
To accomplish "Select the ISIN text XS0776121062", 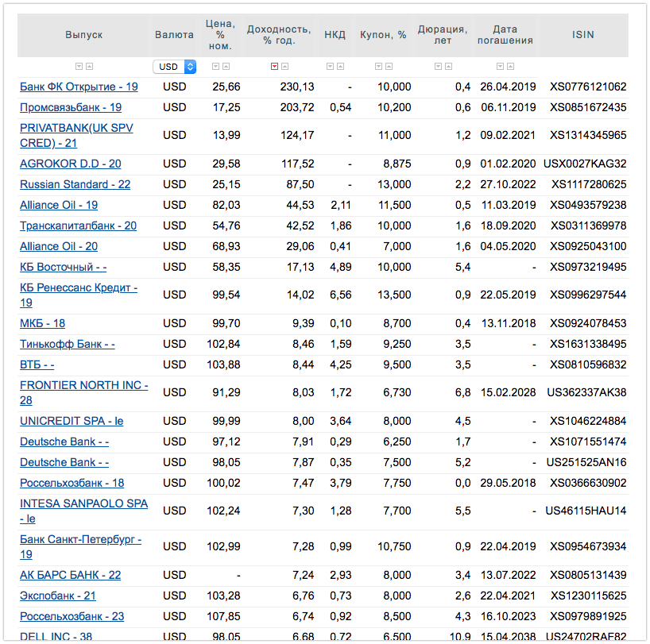I will [x=588, y=87].
